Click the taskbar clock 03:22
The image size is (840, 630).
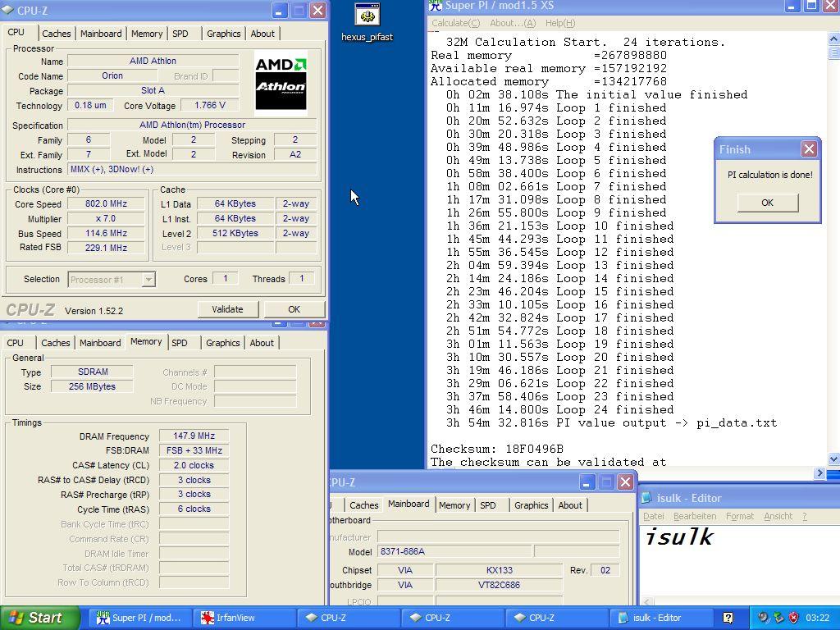[817, 618]
